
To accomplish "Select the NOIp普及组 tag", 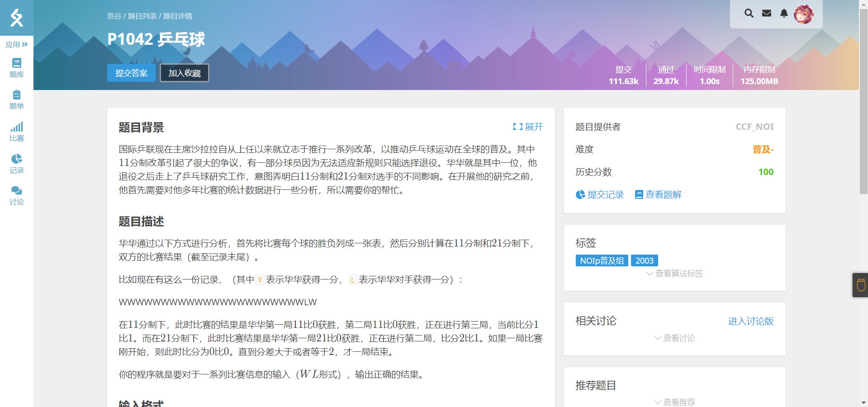I will pos(602,260).
